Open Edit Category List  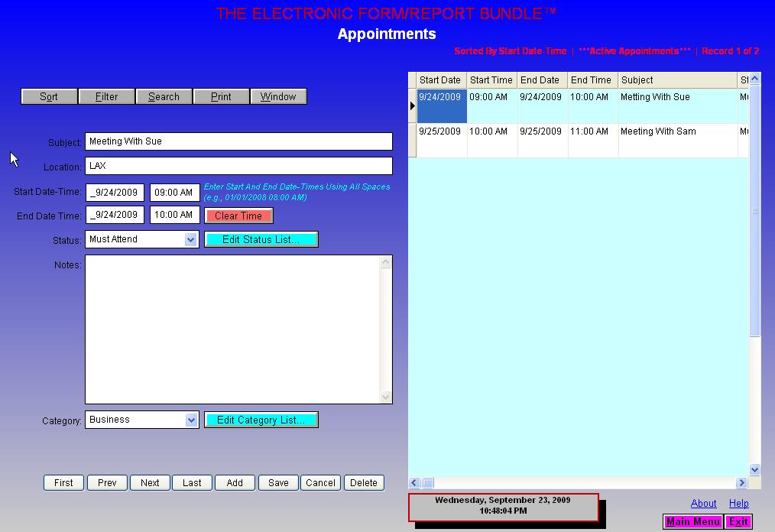pos(261,420)
